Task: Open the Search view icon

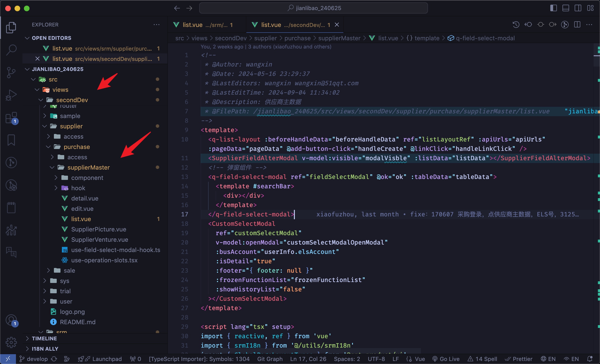Action: pyautogui.click(x=11, y=50)
